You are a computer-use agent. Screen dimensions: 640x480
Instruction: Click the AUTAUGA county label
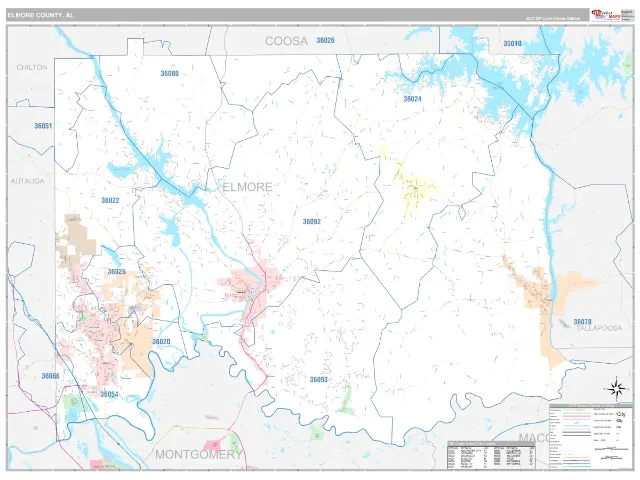point(27,181)
